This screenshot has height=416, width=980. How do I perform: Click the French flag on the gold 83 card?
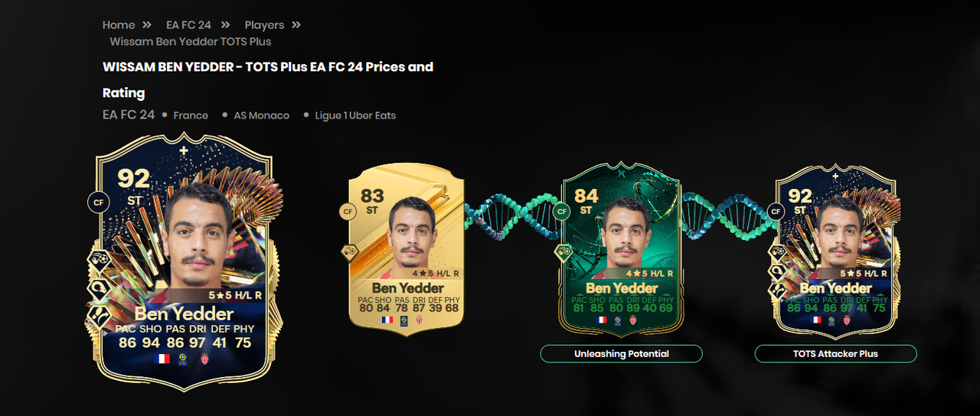point(387,320)
